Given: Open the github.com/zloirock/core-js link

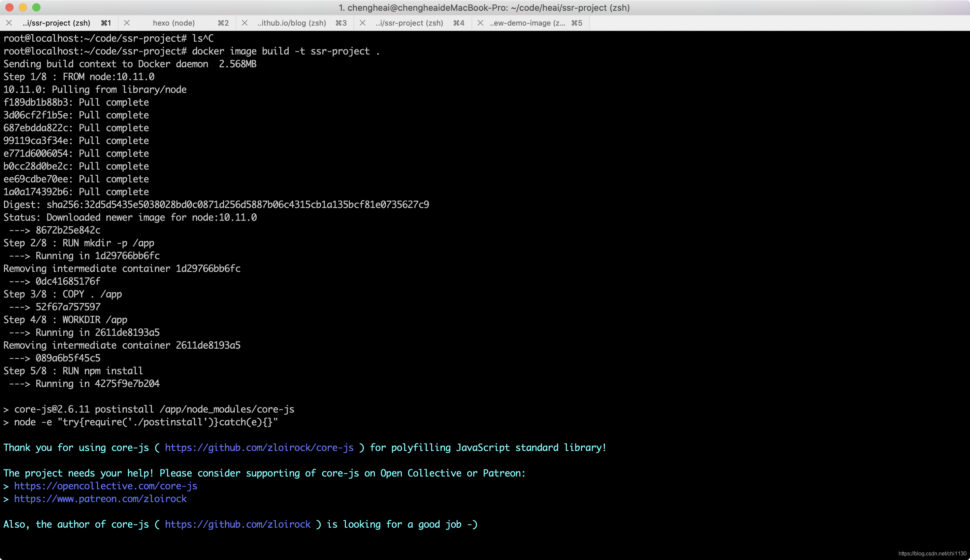Looking at the screenshot, I should [x=259, y=448].
